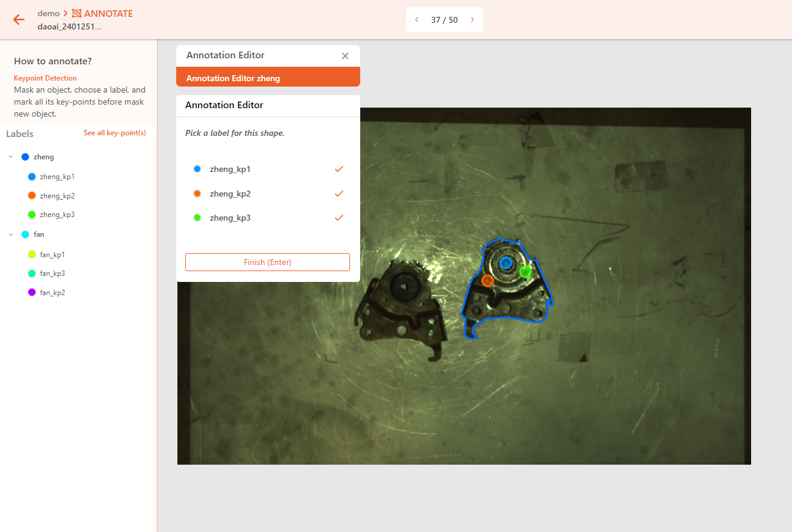Click the blue zheng color dot
This screenshot has width=792, height=532.
tap(25, 157)
